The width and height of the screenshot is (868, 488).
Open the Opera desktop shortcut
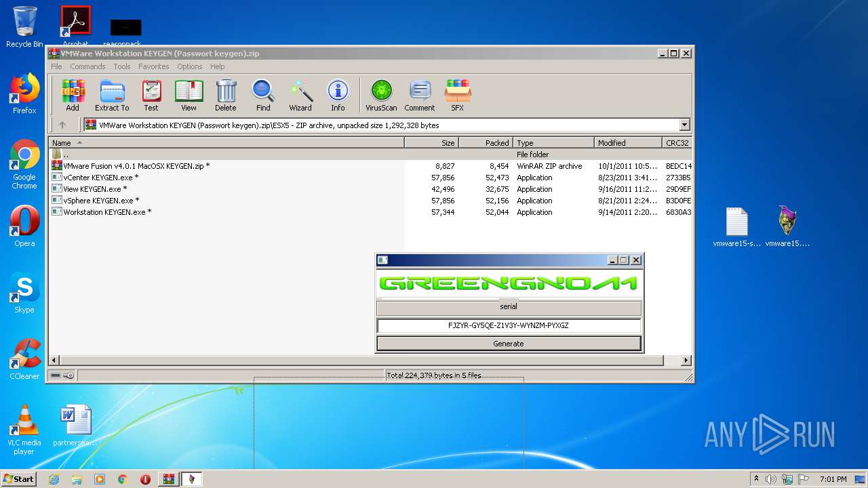click(x=24, y=226)
